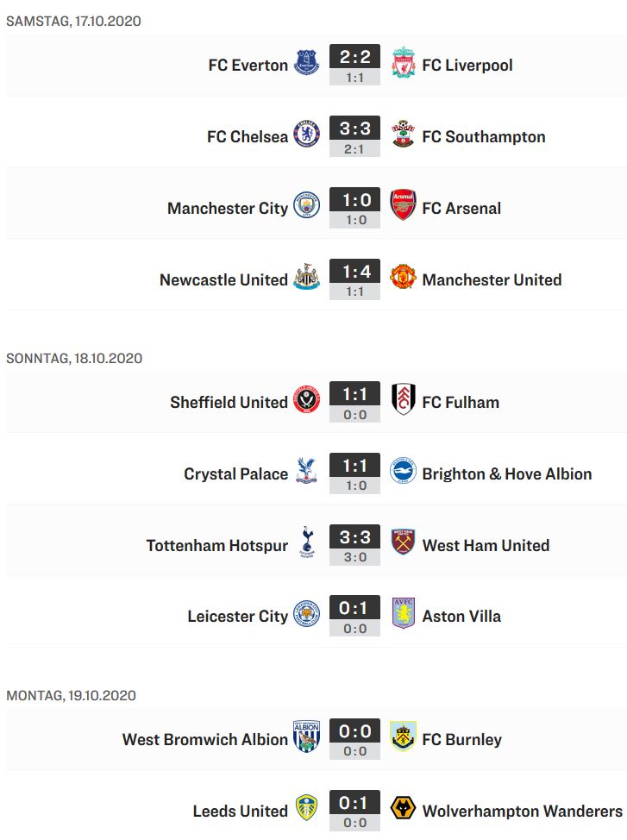Click the FC Chelsea club crest

(306, 134)
